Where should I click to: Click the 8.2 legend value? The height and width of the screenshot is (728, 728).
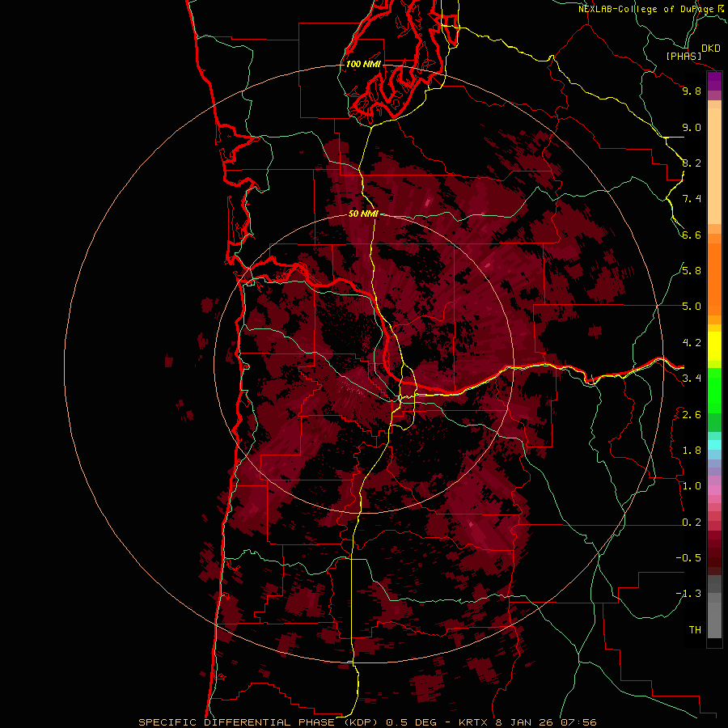692,163
